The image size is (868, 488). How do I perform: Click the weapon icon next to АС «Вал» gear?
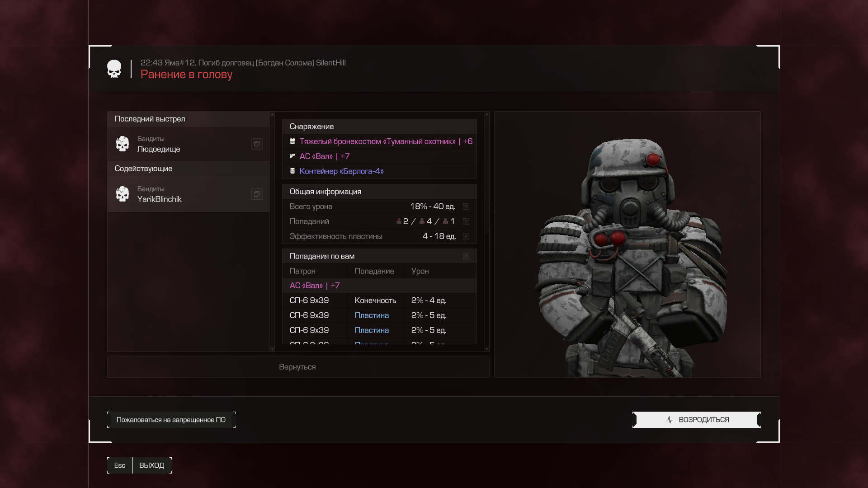(292, 156)
